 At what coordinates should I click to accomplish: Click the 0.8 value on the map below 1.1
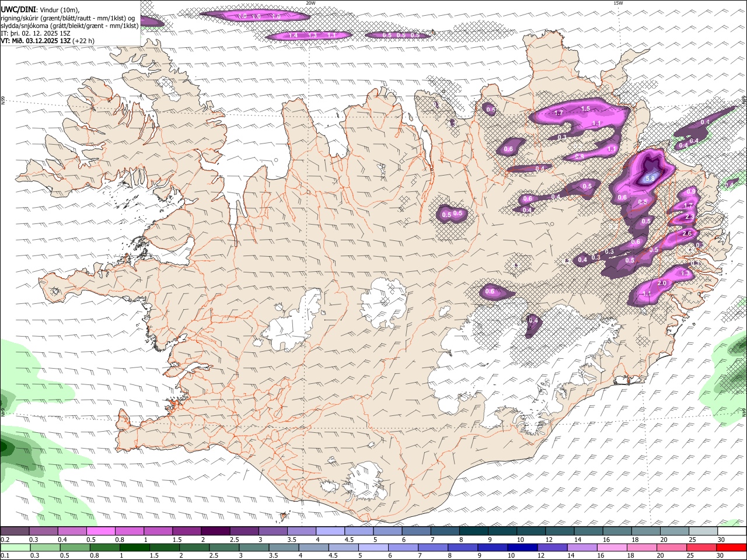(580, 156)
